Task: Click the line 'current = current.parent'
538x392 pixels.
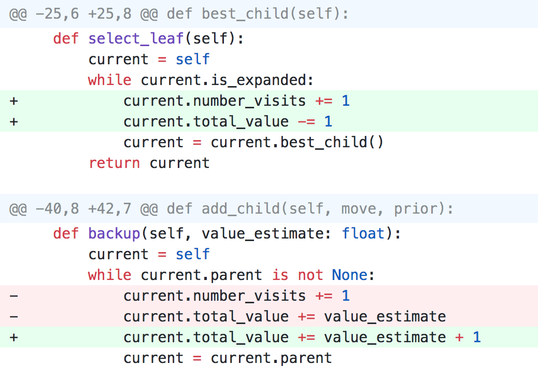Action: pos(228,358)
